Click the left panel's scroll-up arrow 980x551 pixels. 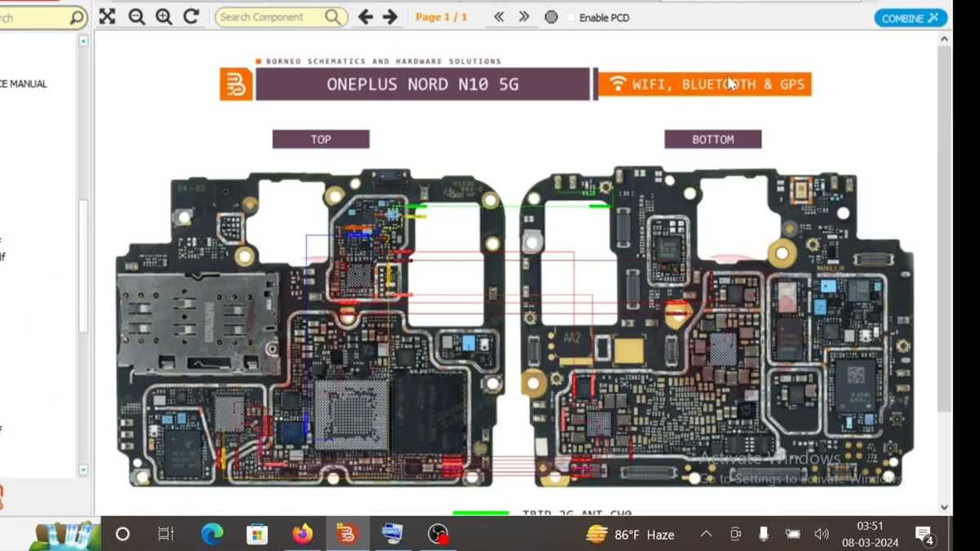(83, 41)
